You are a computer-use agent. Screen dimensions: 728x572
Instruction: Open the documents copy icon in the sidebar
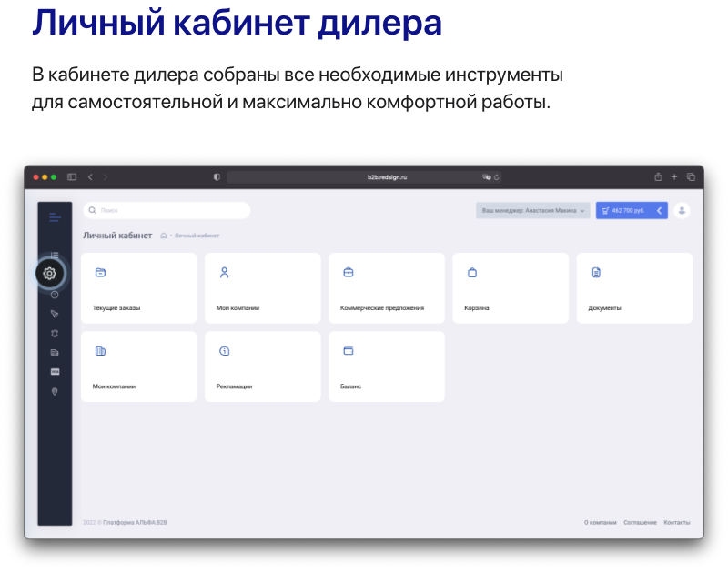click(x=55, y=353)
